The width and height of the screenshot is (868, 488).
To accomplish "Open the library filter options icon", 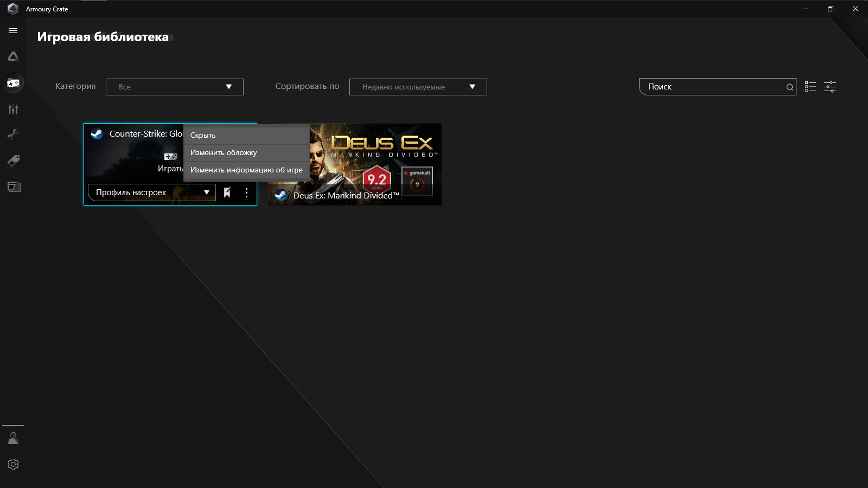I will tap(830, 87).
